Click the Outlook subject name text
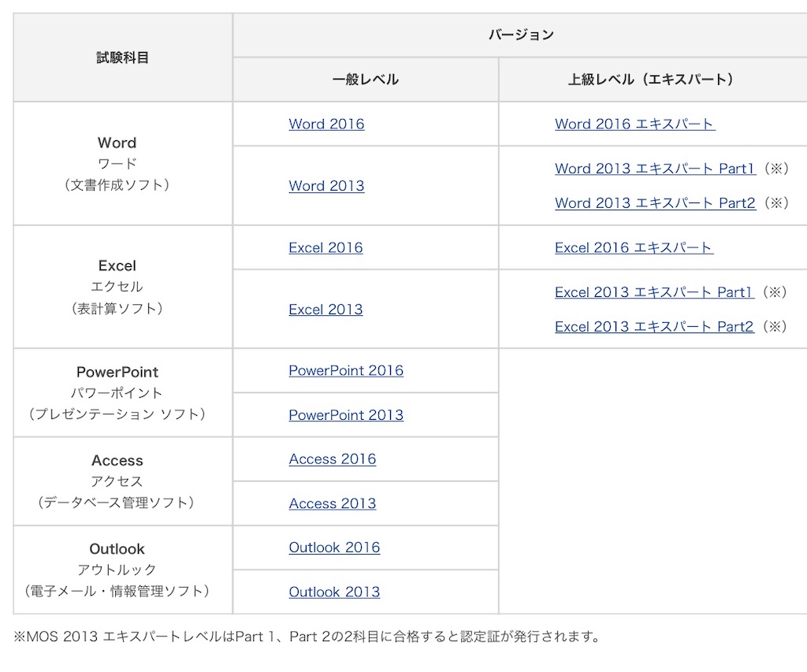This screenshot has width=807, height=672. click(117, 549)
